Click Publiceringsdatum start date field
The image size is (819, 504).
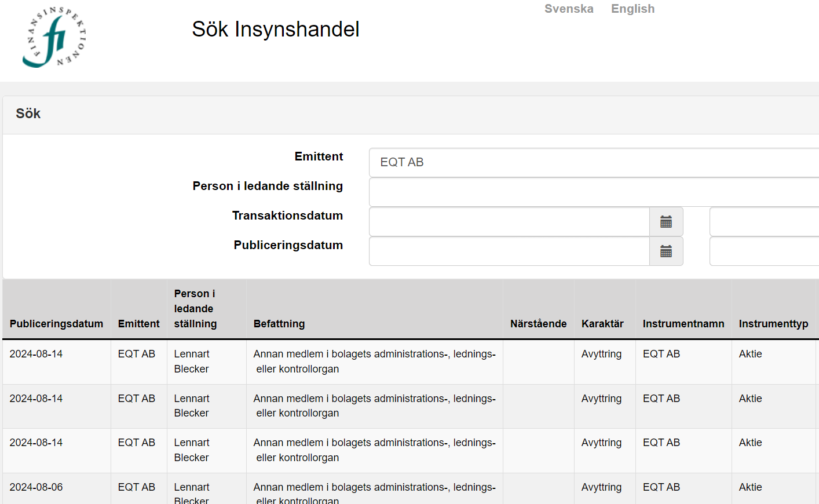[x=509, y=251]
